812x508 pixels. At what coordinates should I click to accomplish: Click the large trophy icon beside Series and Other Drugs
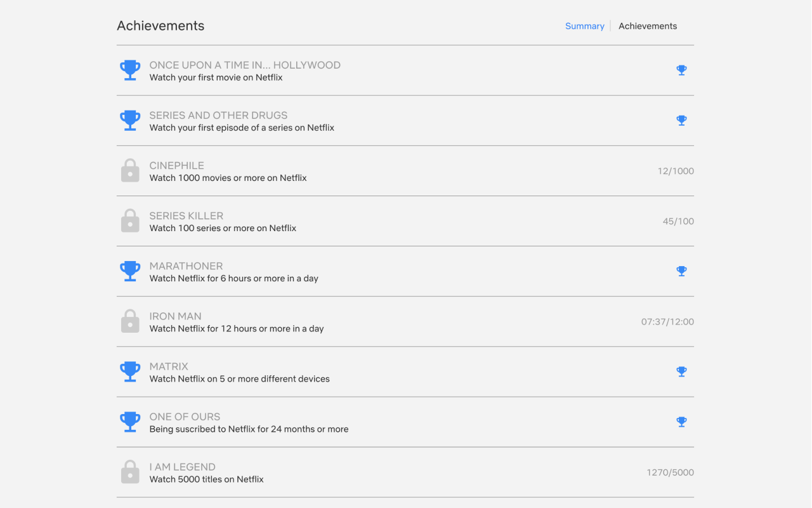[130, 121]
